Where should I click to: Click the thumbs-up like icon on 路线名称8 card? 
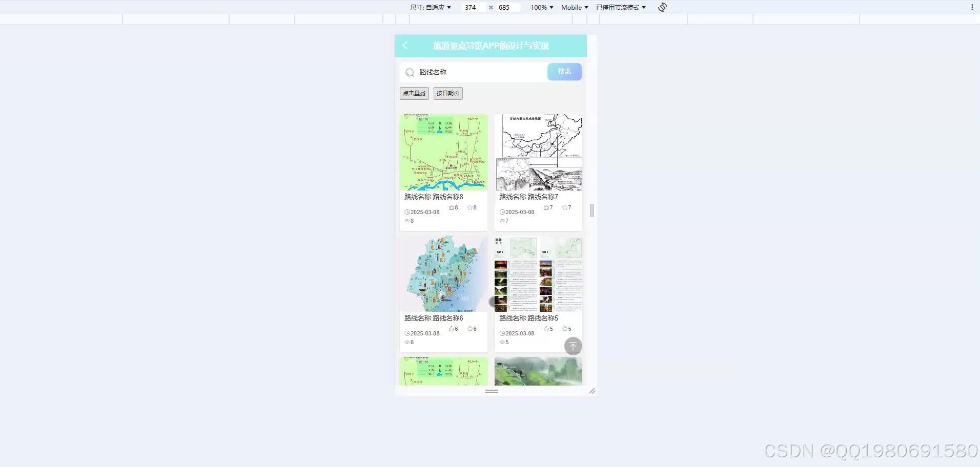coord(451,207)
